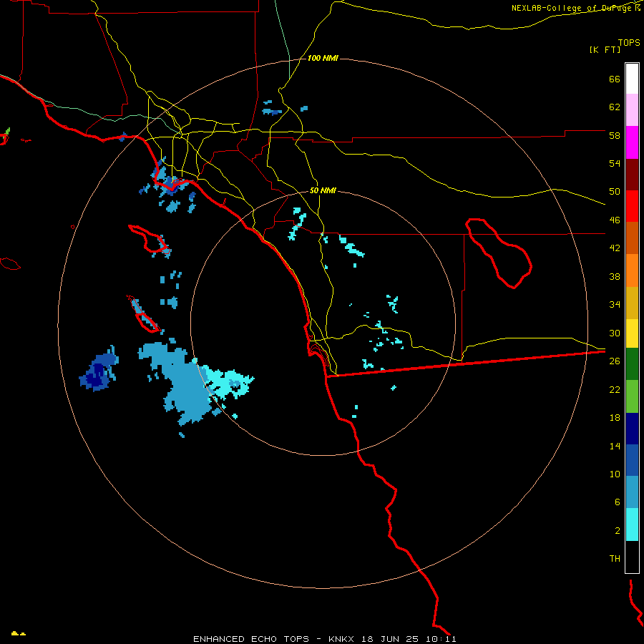Viewport: 644px width, 644px height.
Task: Select the bright red legend swatch
Action: [x=632, y=206]
